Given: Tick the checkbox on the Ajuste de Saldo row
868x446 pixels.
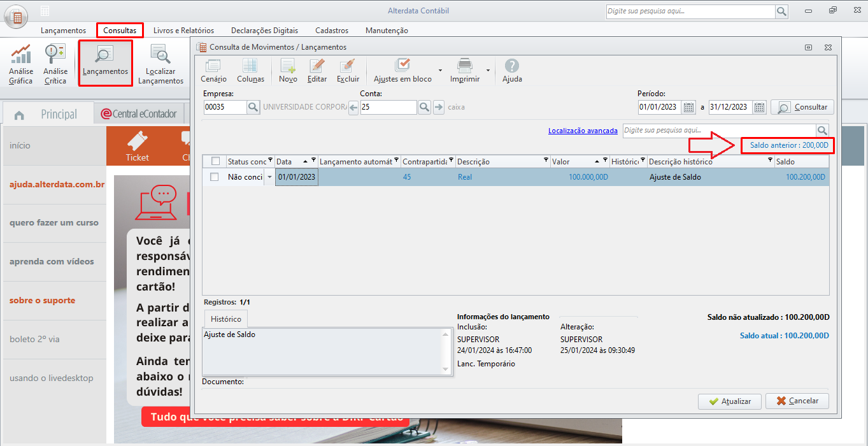Looking at the screenshot, I should click(x=215, y=177).
